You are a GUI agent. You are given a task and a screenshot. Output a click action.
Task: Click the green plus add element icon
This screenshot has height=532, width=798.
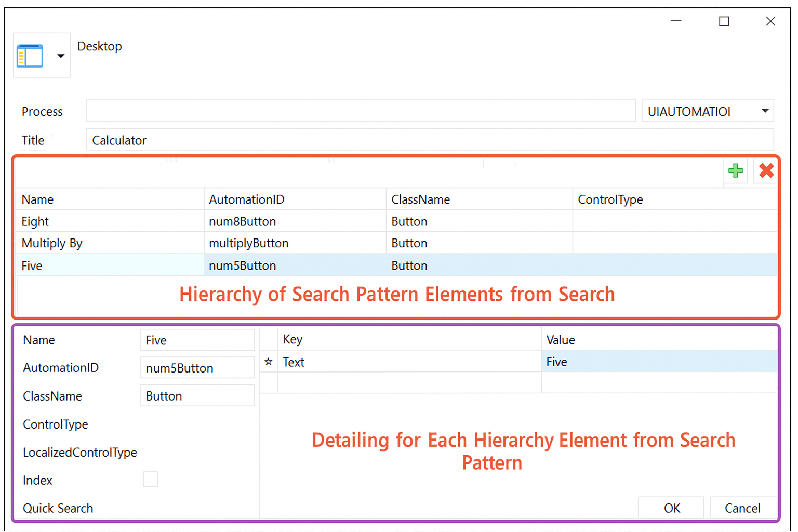[735, 171]
